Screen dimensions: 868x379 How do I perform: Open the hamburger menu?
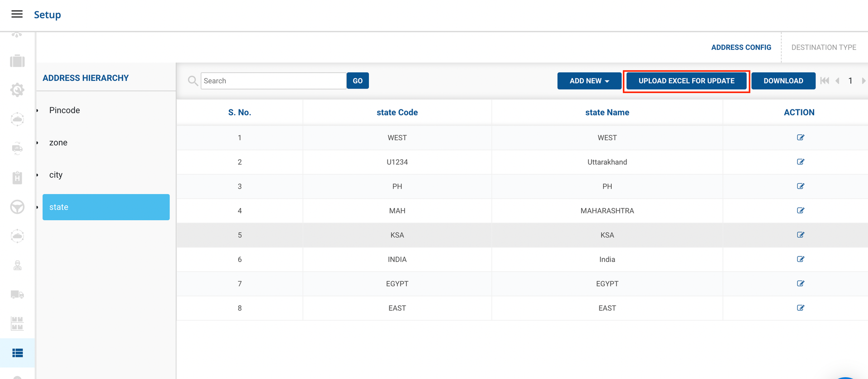17,14
